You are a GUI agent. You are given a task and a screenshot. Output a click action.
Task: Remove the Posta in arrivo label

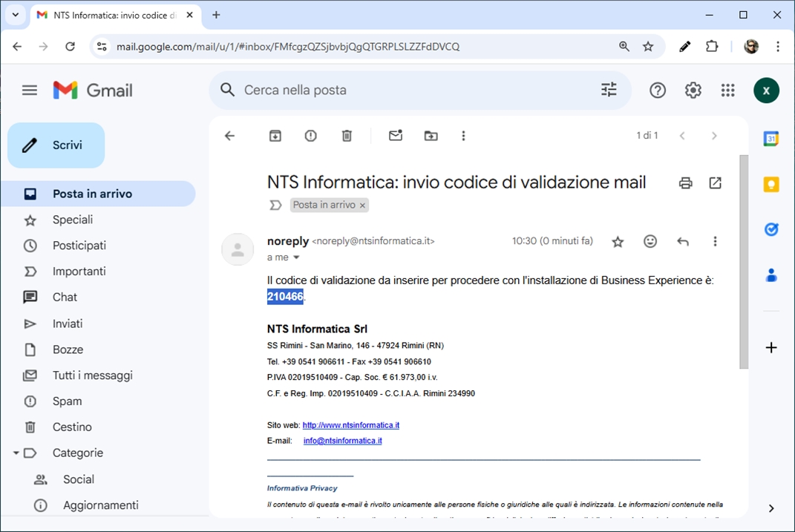(362, 206)
